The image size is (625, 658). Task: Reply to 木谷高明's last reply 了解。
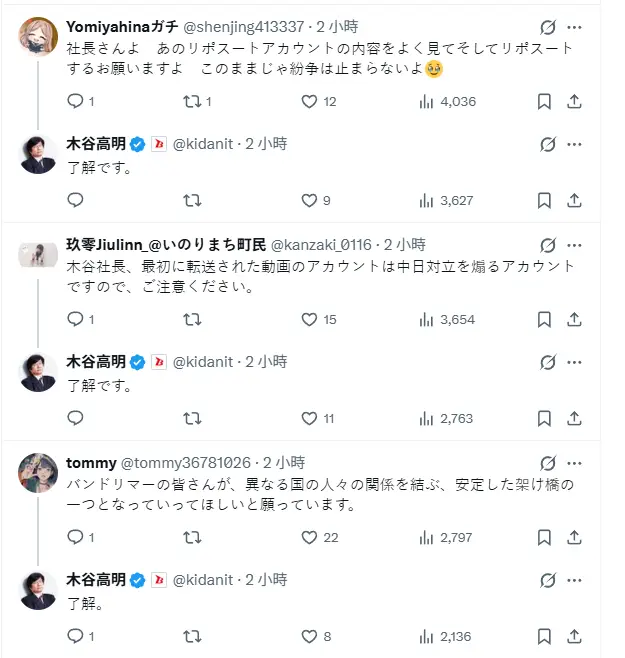[75, 636]
